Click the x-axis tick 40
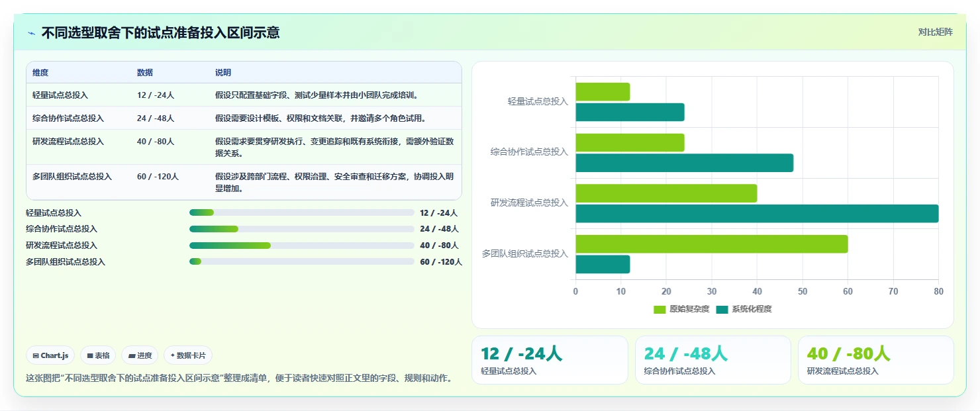The width and height of the screenshot is (980, 411). click(757, 291)
